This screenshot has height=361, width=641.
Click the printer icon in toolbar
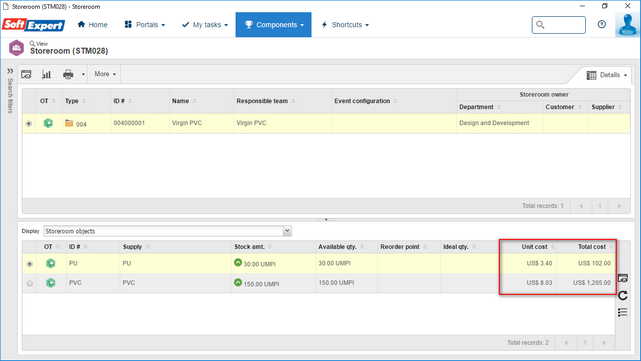(68, 74)
